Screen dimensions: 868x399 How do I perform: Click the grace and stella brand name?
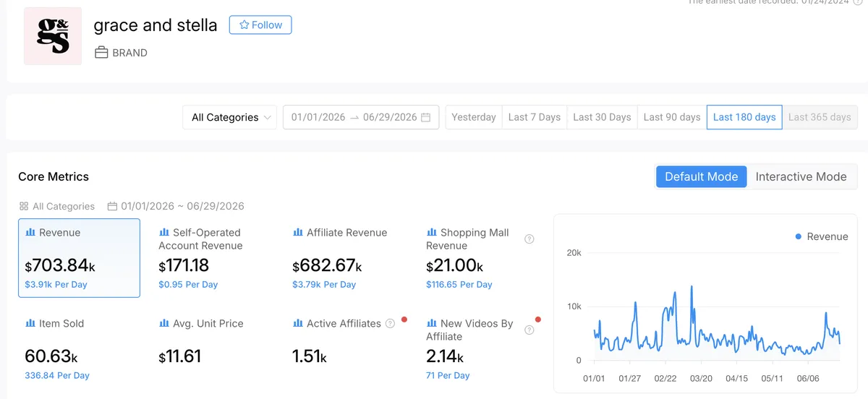156,25
